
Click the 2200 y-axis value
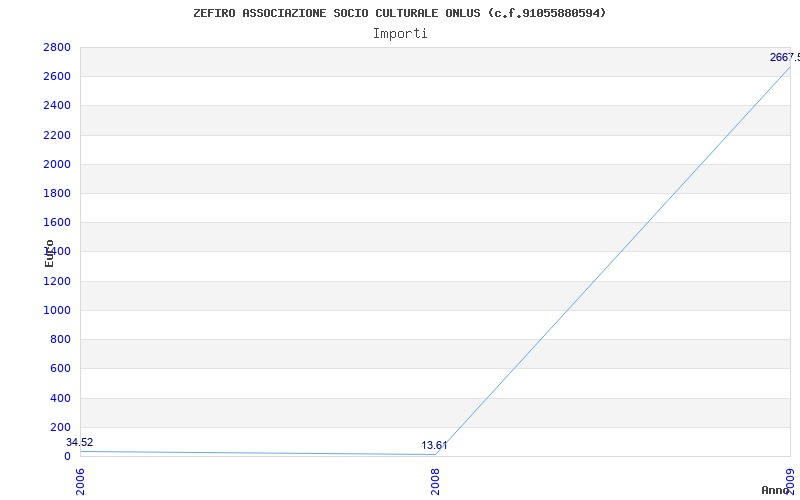click(x=57, y=135)
